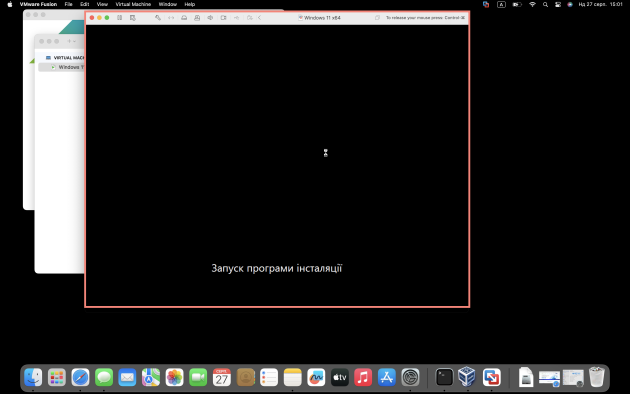Open Terminal from the Dock
The image size is (630, 394).
click(444, 377)
